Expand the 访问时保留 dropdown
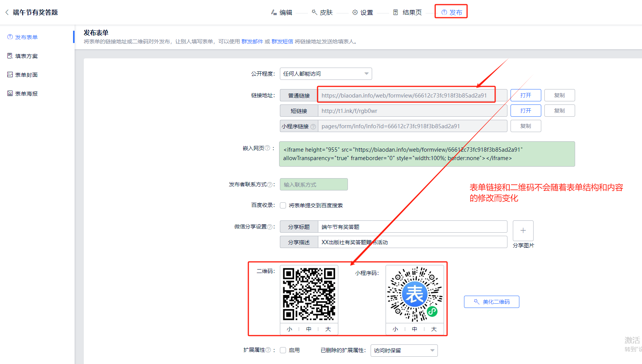Screen dimensions: 642x364 [x=404, y=351]
